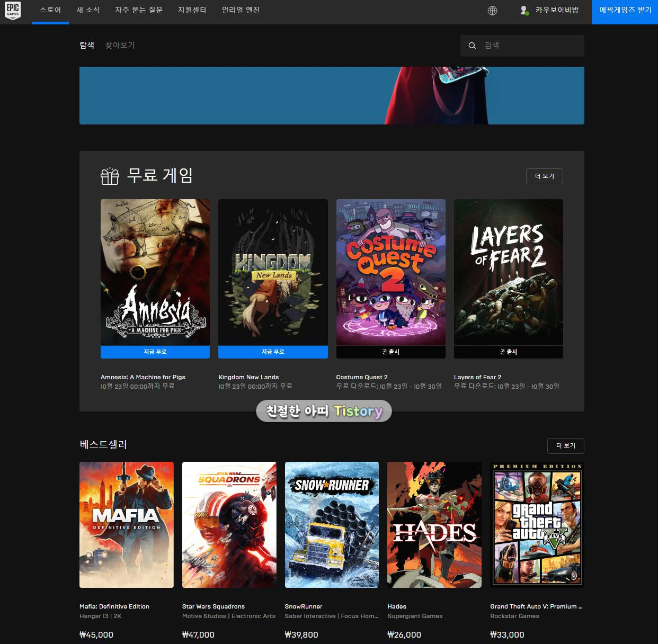Click 지금 무료 under Kingdom New Lands

coord(273,352)
